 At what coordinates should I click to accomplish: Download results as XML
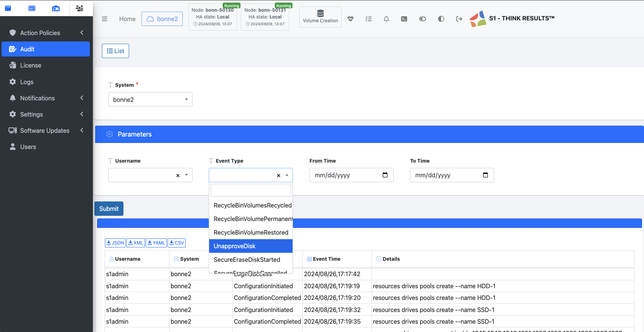coord(136,243)
